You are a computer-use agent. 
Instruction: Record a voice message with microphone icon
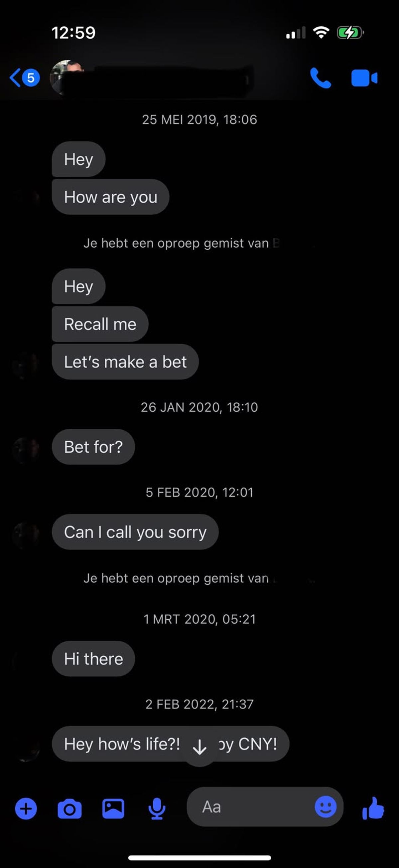(x=157, y=808)
